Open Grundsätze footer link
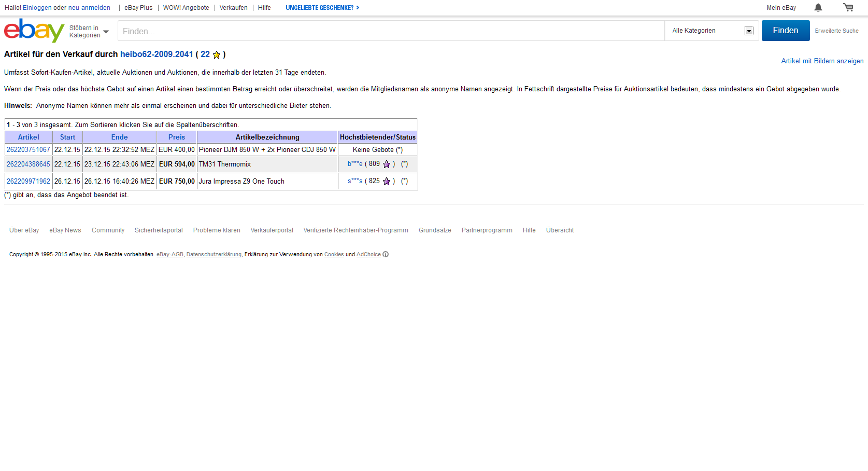 point(435,230)
